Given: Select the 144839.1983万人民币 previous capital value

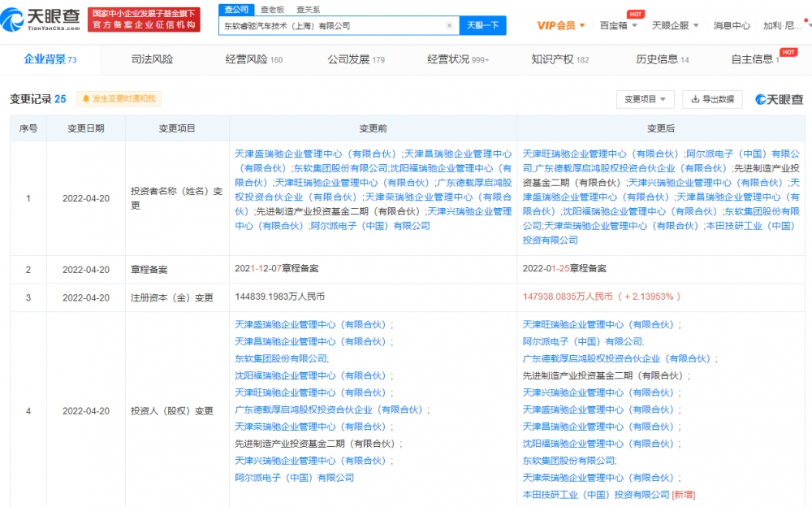Looking at the screenshot, I should pyautogui.click(x=279, y=297).
